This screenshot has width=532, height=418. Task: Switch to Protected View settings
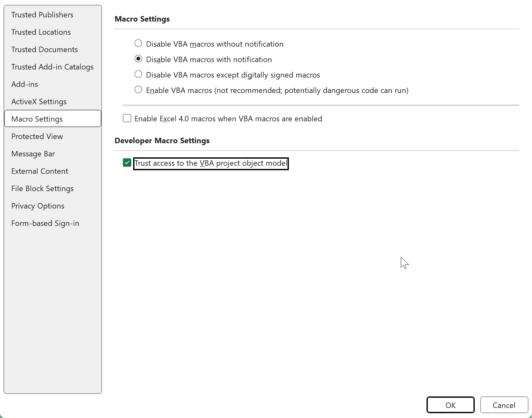pyautogui.click(x=37, y=136)
